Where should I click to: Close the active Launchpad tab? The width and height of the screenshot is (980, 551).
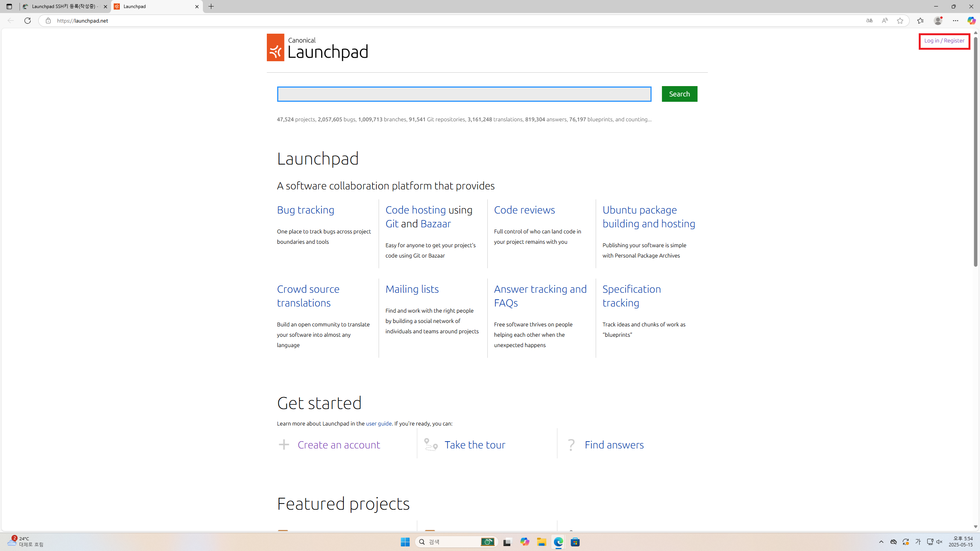coord(197,7)
